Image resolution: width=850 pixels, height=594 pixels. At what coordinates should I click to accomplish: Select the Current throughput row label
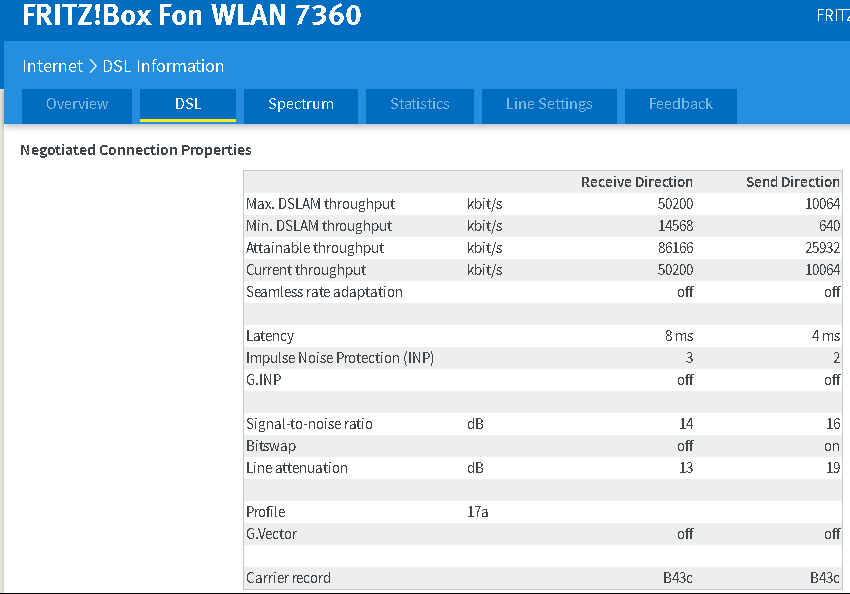(306, 270)
